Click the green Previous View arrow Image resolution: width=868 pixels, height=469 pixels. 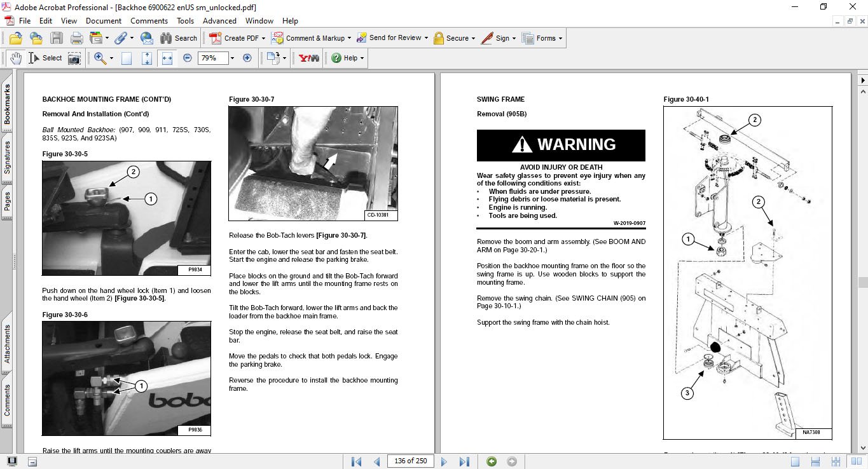491,461
